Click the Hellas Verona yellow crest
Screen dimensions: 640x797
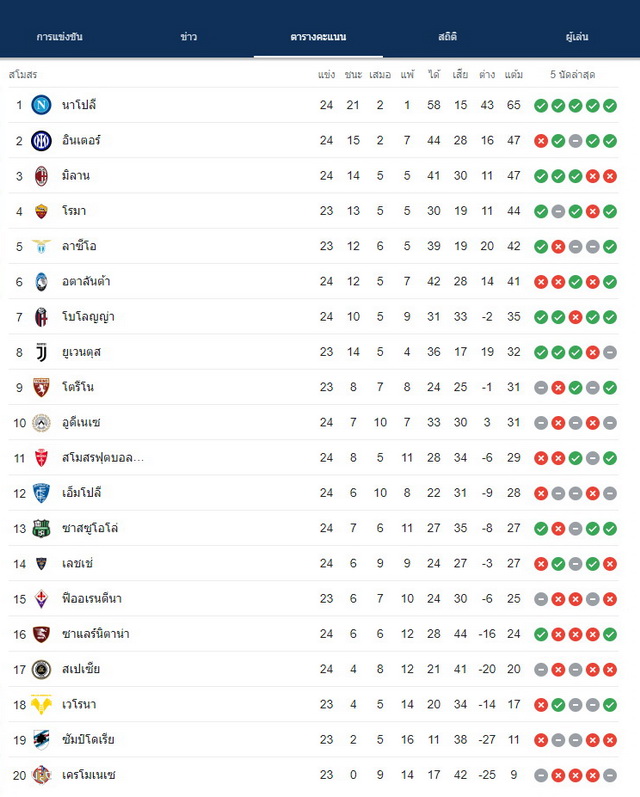pyautogui.click(x=41, y=704)
